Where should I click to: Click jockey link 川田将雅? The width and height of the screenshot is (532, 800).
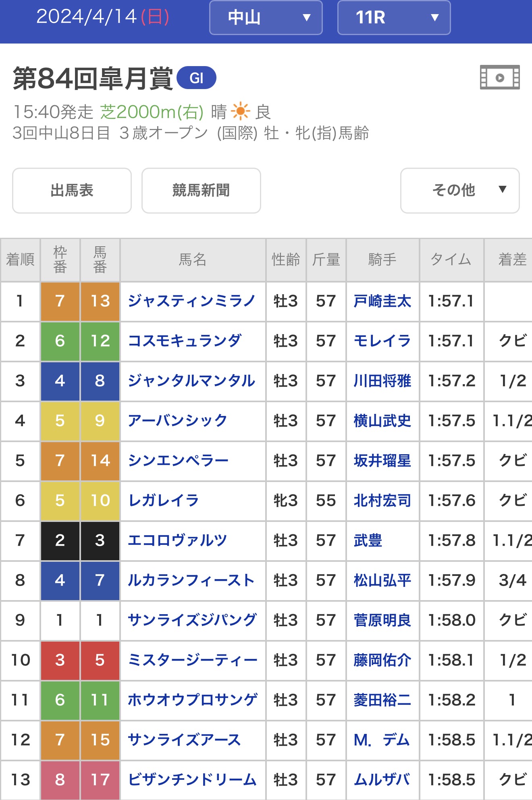click(x=382, y=381)
